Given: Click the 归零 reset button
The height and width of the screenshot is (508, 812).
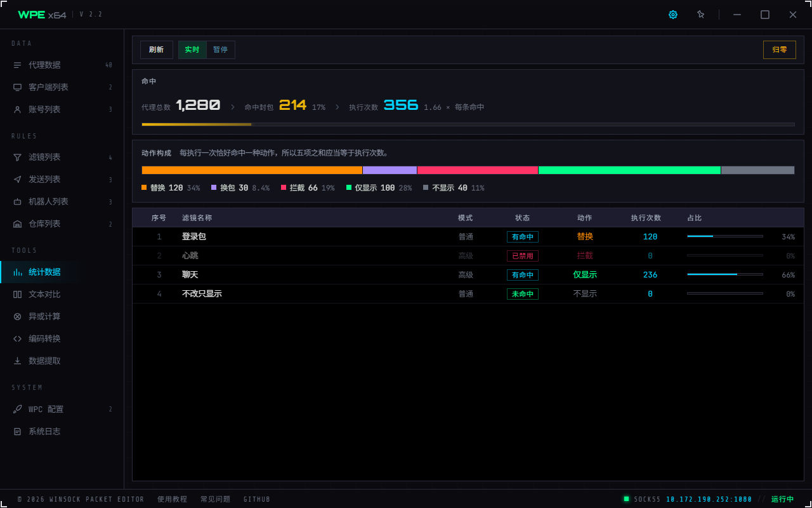Looking at the screenshot, I should [780, 50].
